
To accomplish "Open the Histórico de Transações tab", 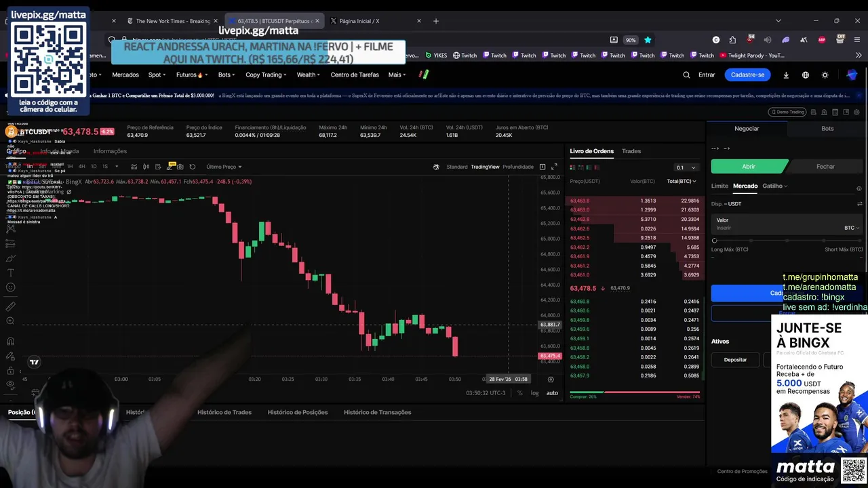I will coord(378,412).
